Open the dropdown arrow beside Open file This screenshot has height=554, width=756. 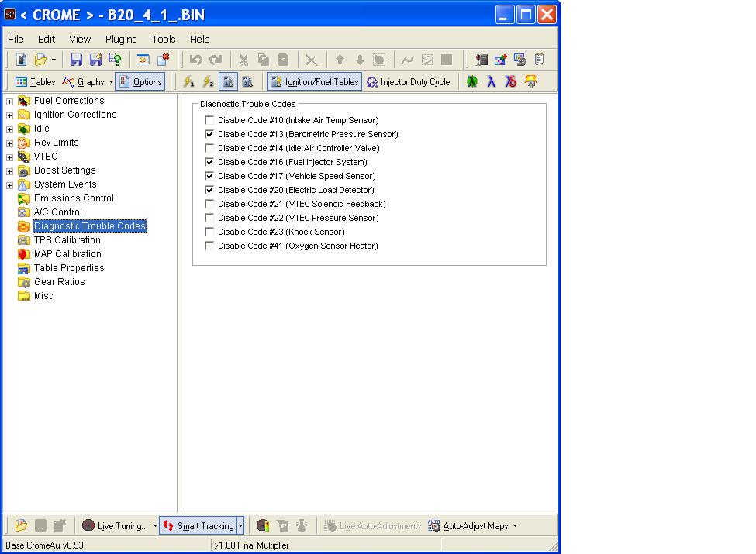point(54,60)
